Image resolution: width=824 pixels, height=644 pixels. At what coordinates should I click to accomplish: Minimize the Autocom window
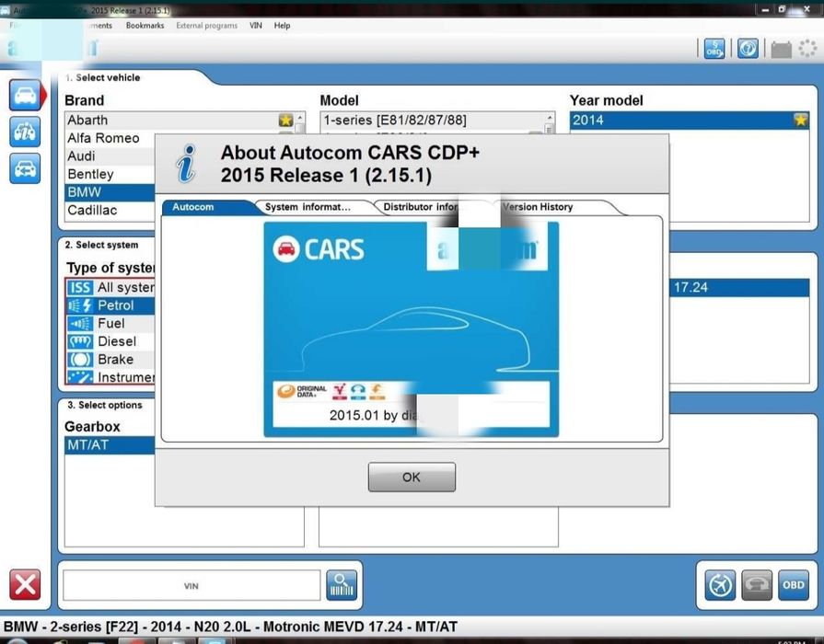766,9
